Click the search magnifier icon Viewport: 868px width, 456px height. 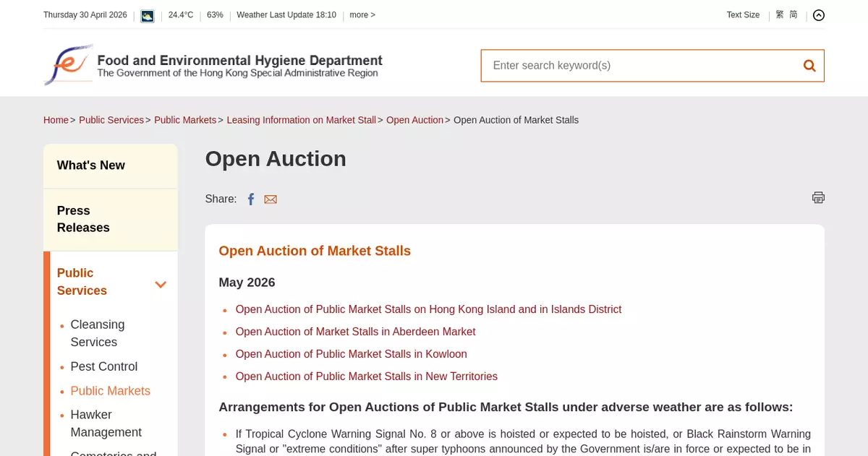[809, 66]
